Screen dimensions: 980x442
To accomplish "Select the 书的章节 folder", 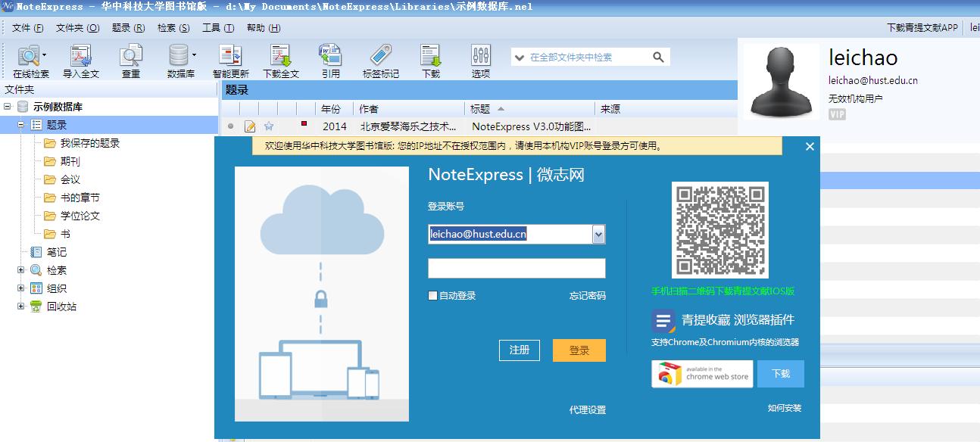I will click(x=80, y=198).
